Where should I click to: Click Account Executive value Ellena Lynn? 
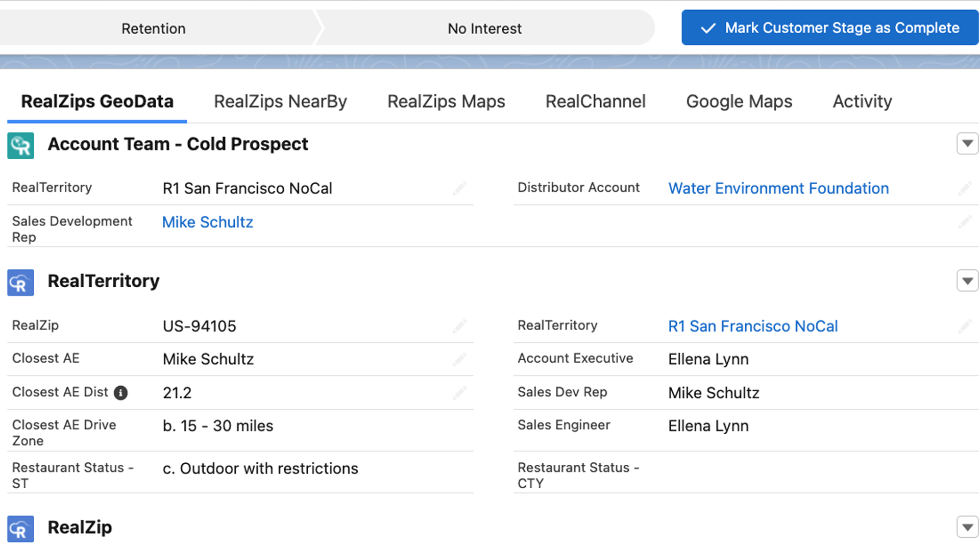(x=708, y=359)
